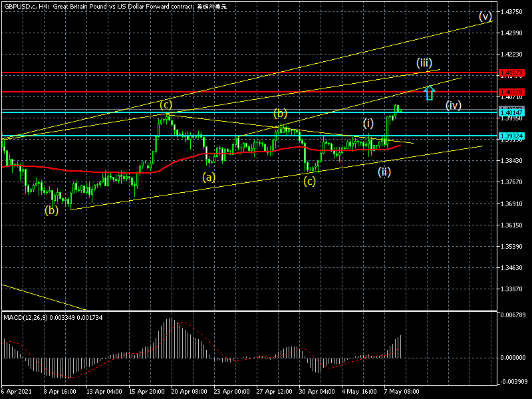Click the cyan 1.39324 price label

click(x=511, y=136)
